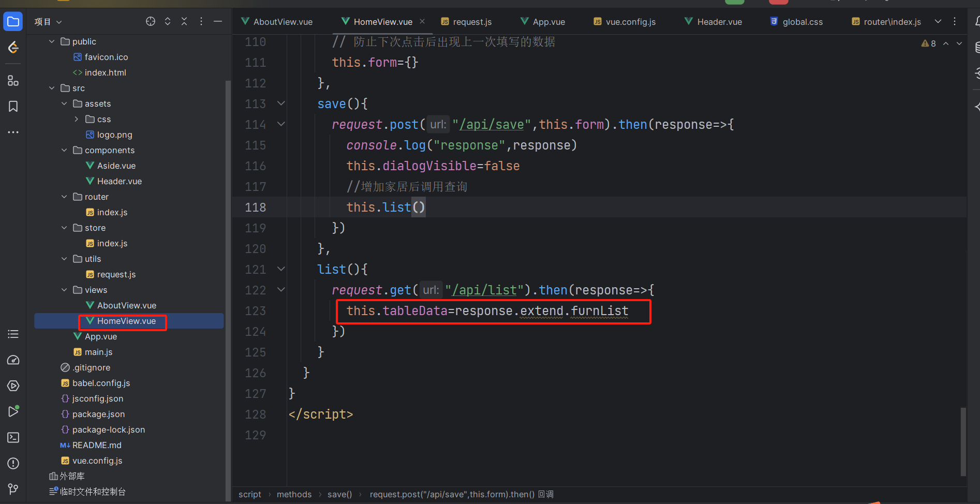The height and width of the screenshot is (504, 980).
Task: Fold request.post callback at line 114
Action: pos(281,124)
